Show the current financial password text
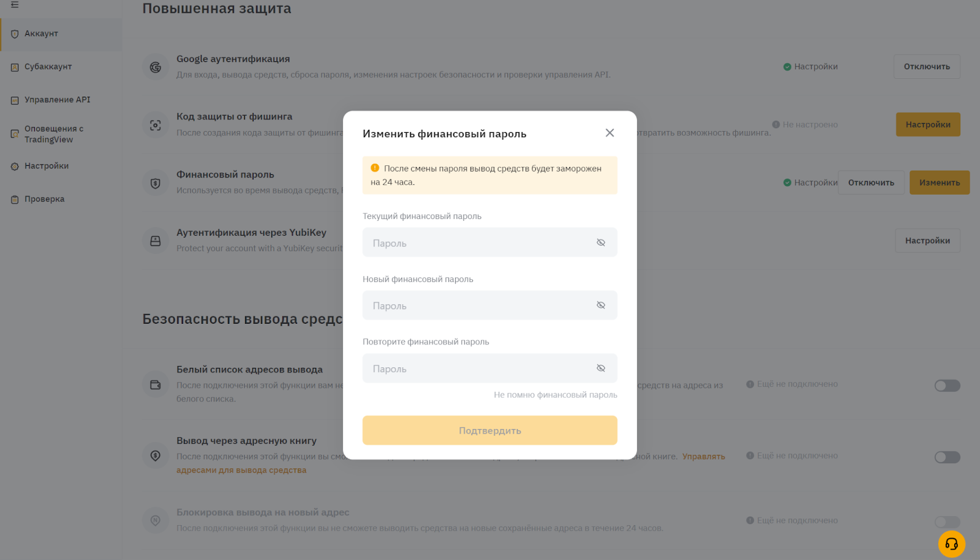 (601, 242)
